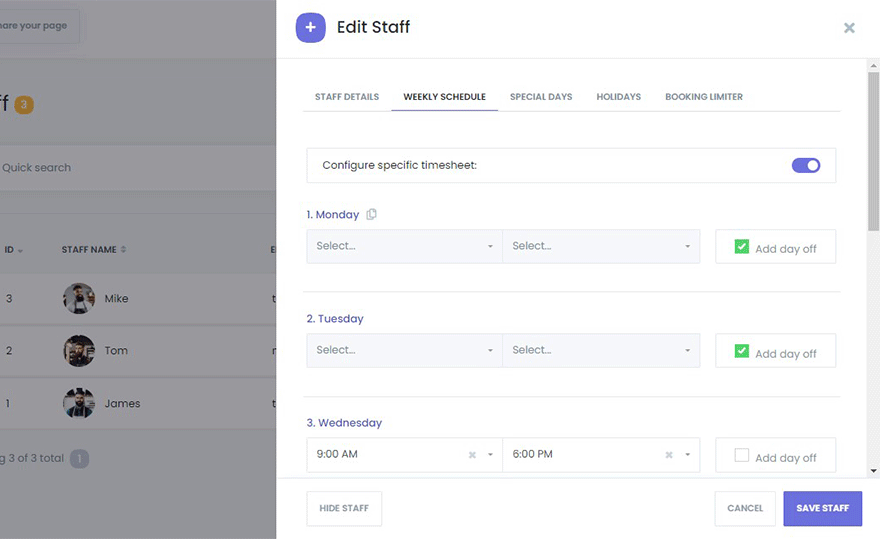Uncheck Add day off for Tuesday
880x539 pixels.
pos(742,351)
